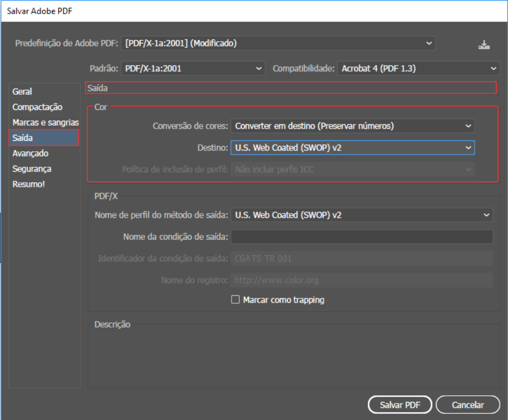Open the Segurança settings section
Image resolution: width=508 pixels, height=420 pixels.
pyautogui.click(x=32, y=169)
